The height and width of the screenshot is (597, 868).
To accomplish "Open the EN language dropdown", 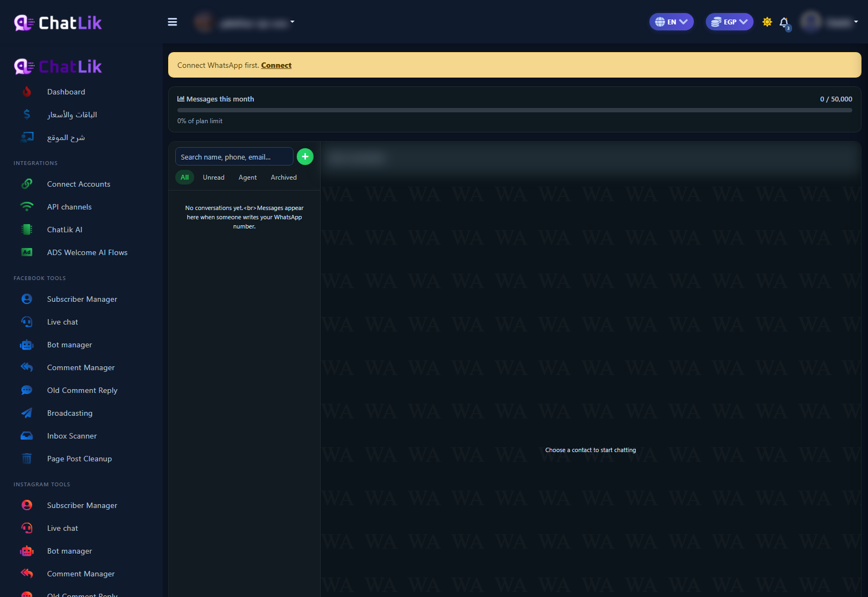I will [672, 22].
